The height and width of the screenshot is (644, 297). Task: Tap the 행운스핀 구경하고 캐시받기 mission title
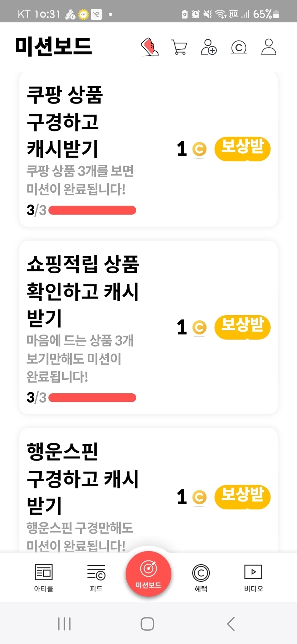[x=82, y=478]
